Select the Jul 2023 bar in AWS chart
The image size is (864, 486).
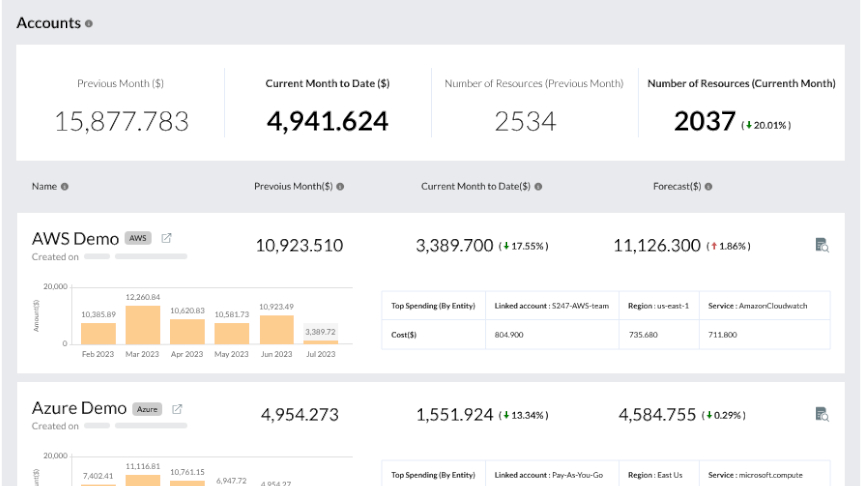[321, 342]
